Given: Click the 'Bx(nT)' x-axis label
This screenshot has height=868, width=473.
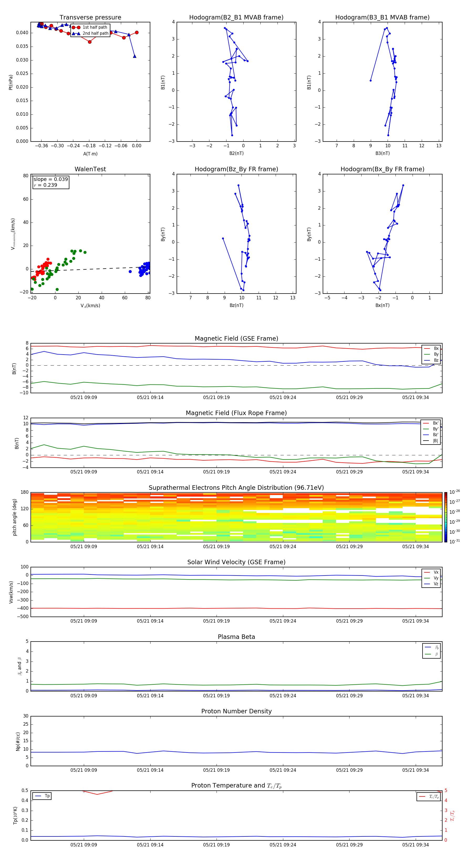Looking at the screenshot, I should pos(382,305).
